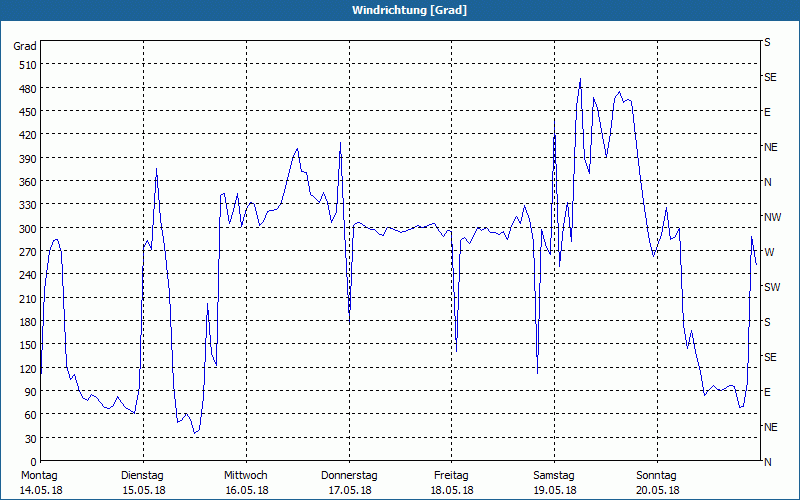Screen dimensions: 800x500
Task: Select the 16.05.18 date label
Action: tap(247, 490)
